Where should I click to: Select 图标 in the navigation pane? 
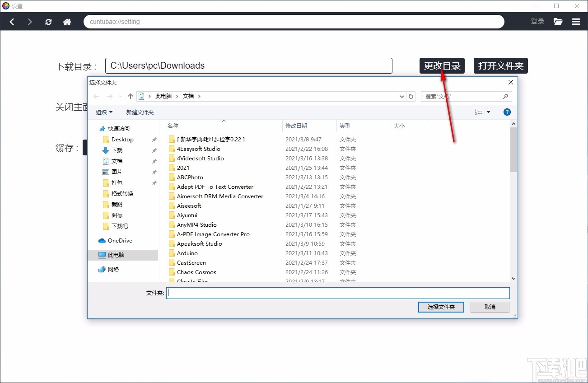(117, 215)
